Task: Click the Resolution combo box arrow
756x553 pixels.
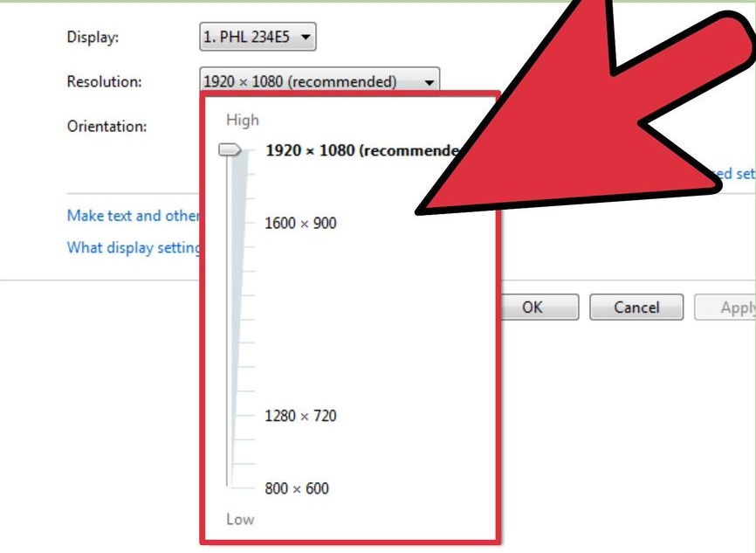Action: pyautogui.click(x=429, y=82)
